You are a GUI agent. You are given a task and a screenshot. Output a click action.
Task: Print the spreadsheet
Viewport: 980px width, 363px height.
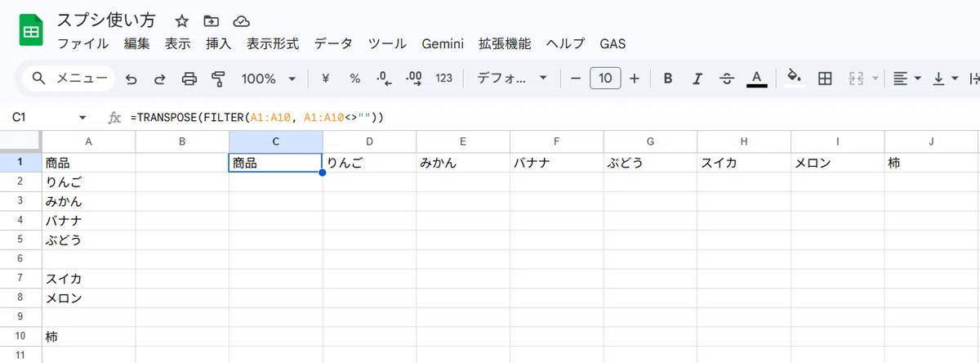189,78
